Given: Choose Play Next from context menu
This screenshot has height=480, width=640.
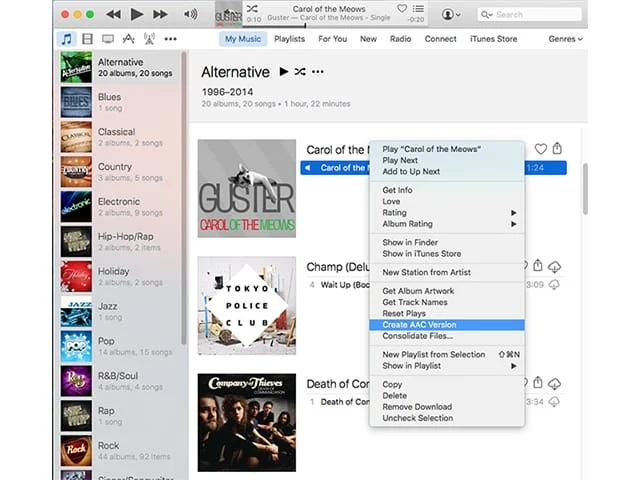Looking at the screenshot, I should click(x=447, y=160).
